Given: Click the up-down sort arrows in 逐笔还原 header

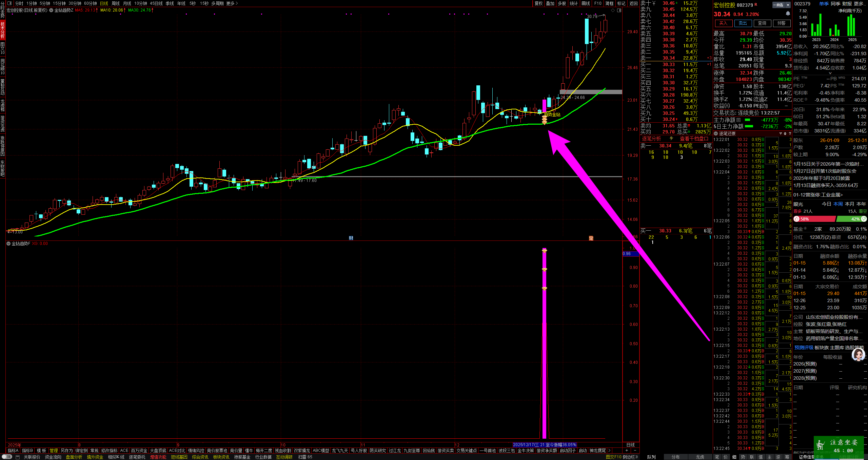Looking at the screenshot, I should pos(785,133).
